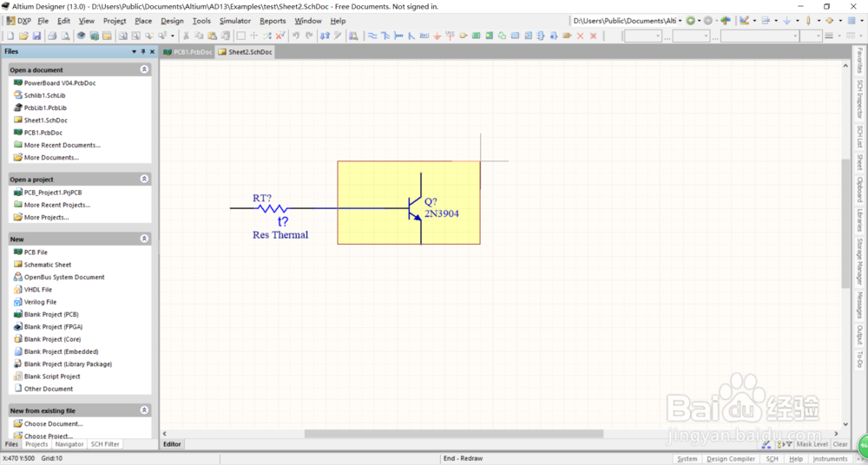
Task: Open the zoom tools dropdown arrow
Action: (172, 36)
